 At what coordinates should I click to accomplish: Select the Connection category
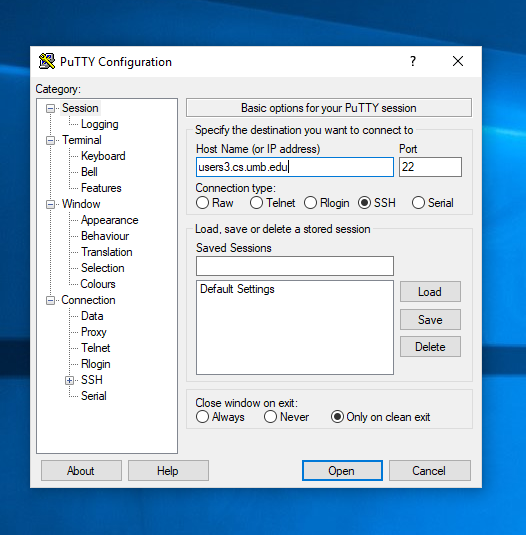tap(88, 300)
